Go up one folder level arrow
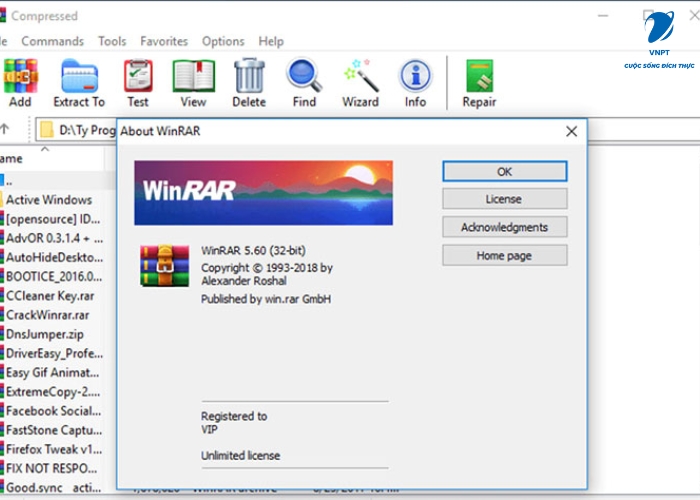Viewport: 700px width, 500px height. click(4, 129)
